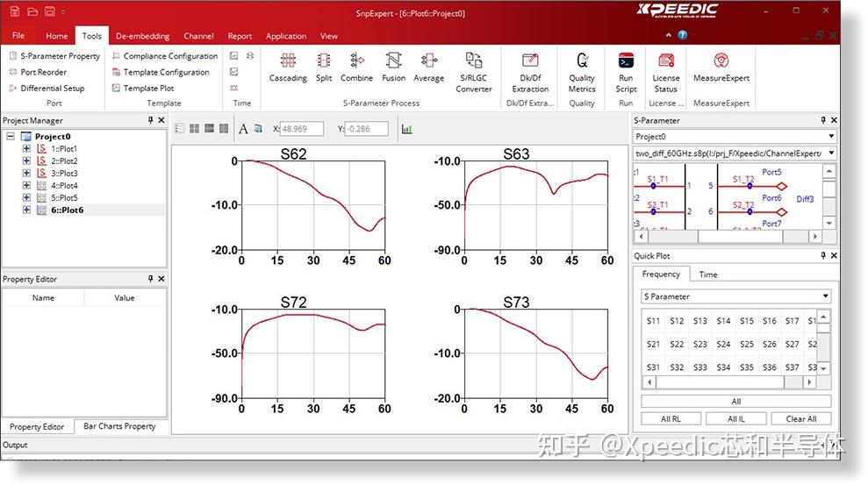Click the new file icon in title bar
868x485 pixels.
point(15,11)
